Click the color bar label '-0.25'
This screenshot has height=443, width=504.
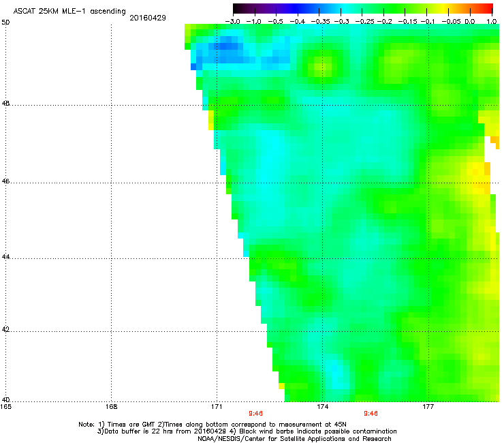point(364,22)
